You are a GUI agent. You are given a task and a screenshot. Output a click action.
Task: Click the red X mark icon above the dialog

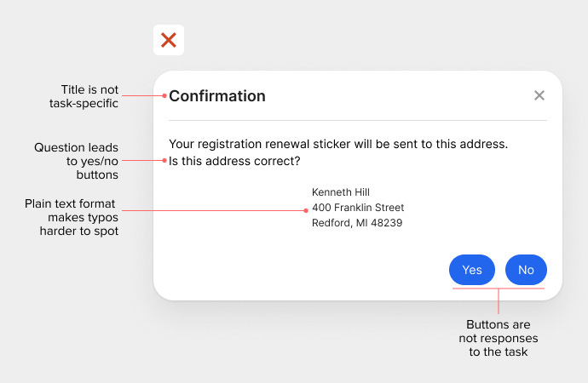(x=169, y=40)
